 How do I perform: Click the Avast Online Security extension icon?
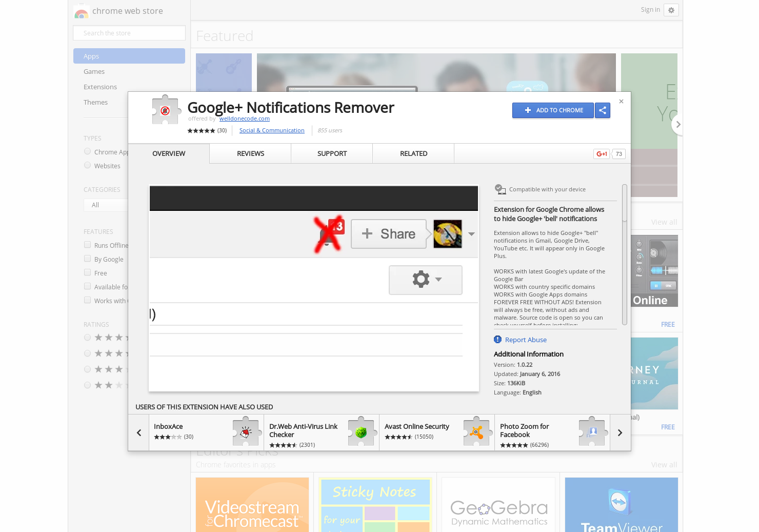(477, 432)
